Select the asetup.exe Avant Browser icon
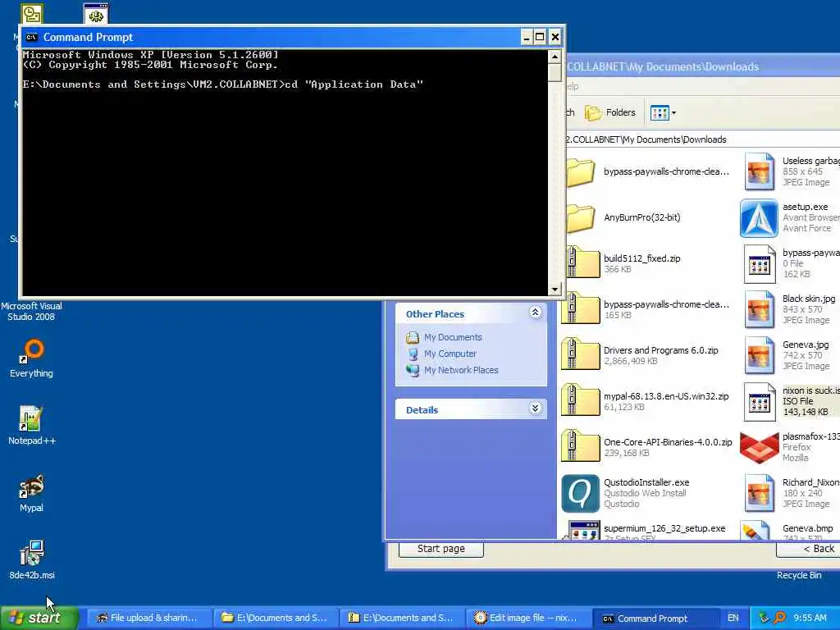The width and height of the screenshot is (840, 630). click(759, 218)
